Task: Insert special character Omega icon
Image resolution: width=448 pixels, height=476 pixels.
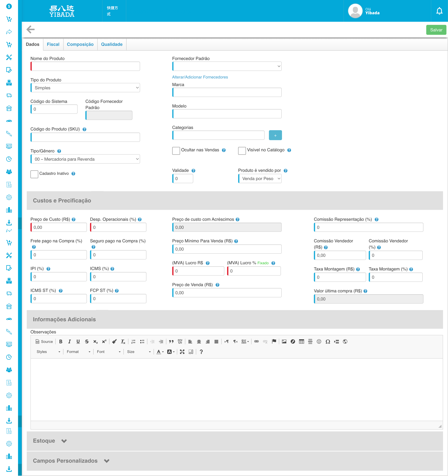Action: [x=328, y=341]
